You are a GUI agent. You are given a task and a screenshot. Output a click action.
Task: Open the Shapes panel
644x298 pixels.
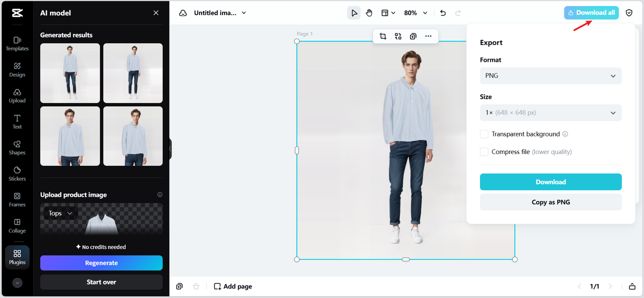[x=17, y=147]
